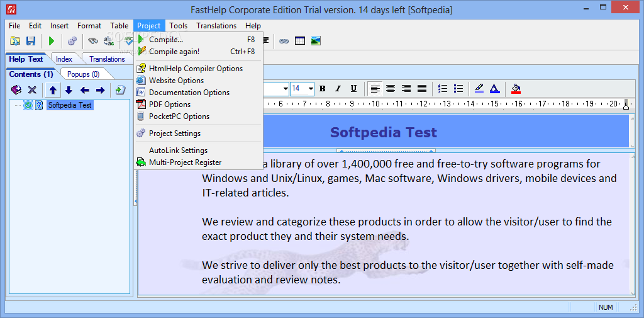Open the Table menu
Screen dimensions: 644x318
119,26
